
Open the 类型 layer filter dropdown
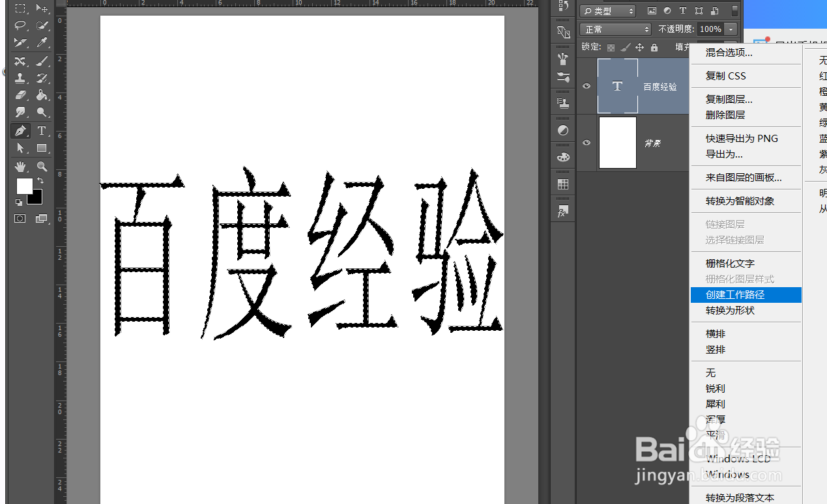pyautogui.click(x=607, y=11)
